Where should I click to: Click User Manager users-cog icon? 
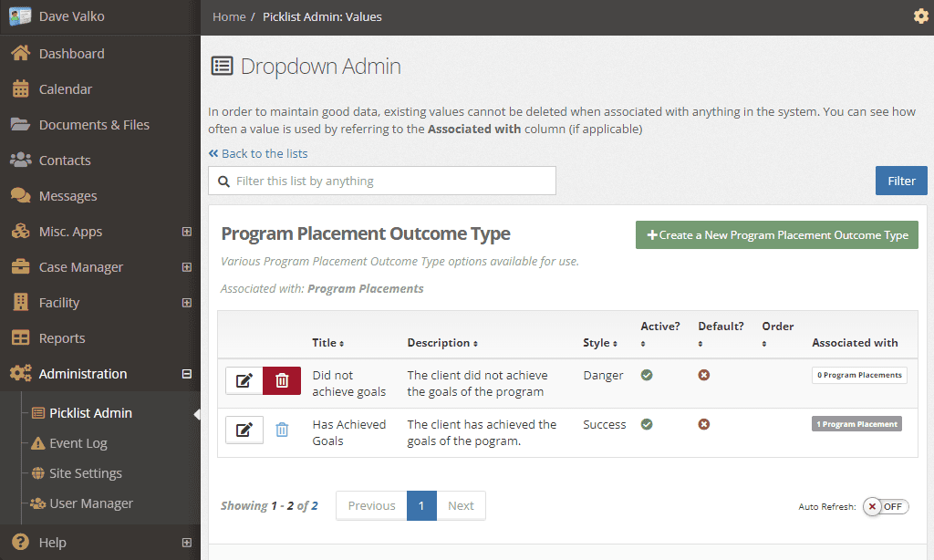tap(38, 503)
